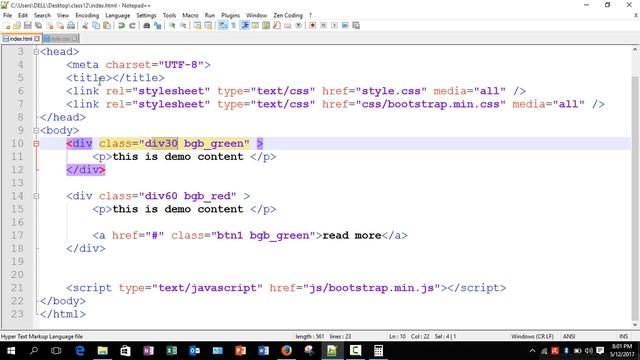The width and height of the screenshot is (640, 360).
Task: Copy the selection using the Copy icon
Action: [x=96, y=25]
